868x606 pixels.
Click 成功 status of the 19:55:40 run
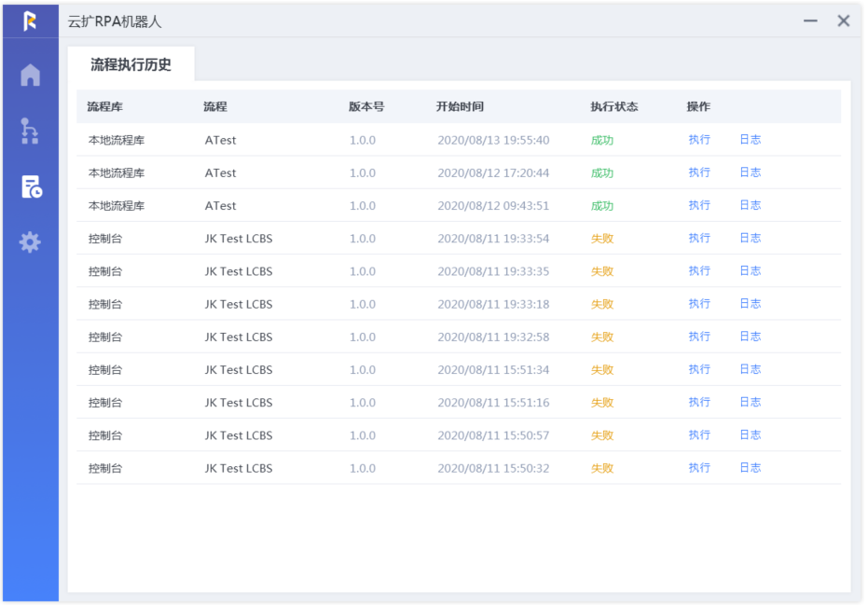[602, 140]
